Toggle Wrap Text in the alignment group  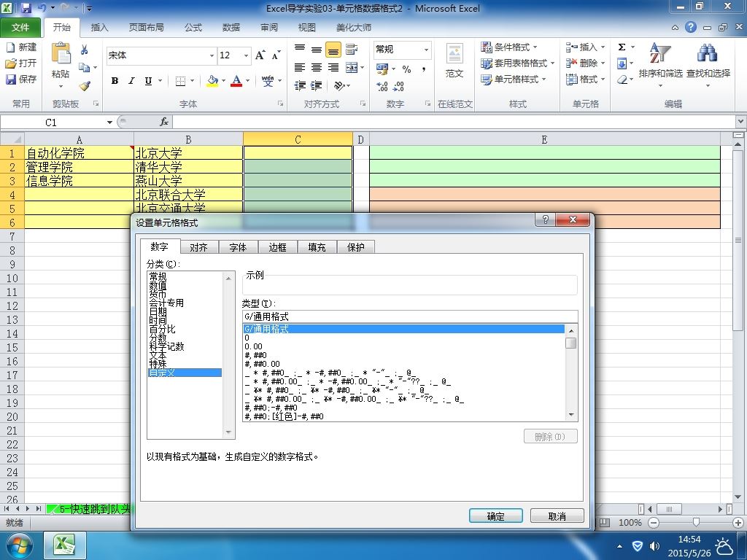tap(352, 49)
